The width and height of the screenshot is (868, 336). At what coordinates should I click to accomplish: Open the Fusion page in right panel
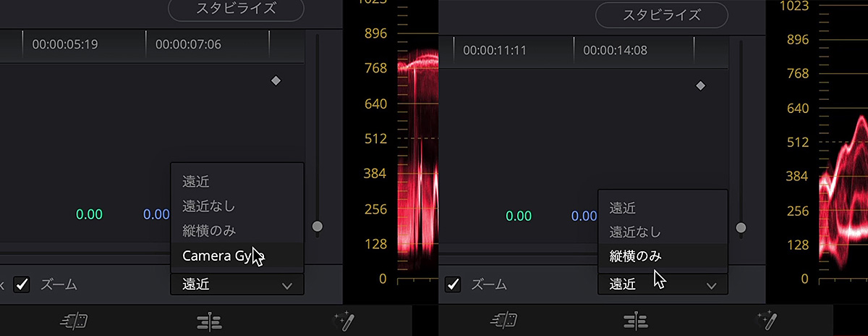click(x=767, y=319)
